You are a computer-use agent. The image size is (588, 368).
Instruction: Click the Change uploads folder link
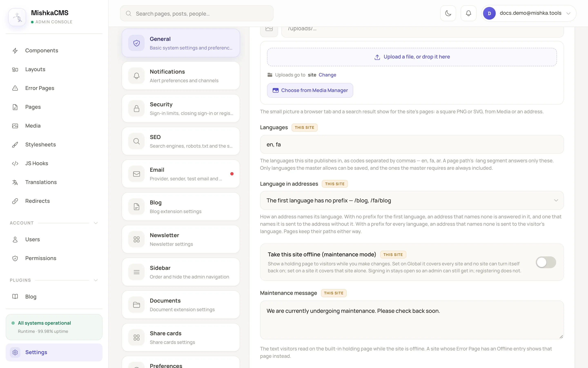[x=327, y=75]
